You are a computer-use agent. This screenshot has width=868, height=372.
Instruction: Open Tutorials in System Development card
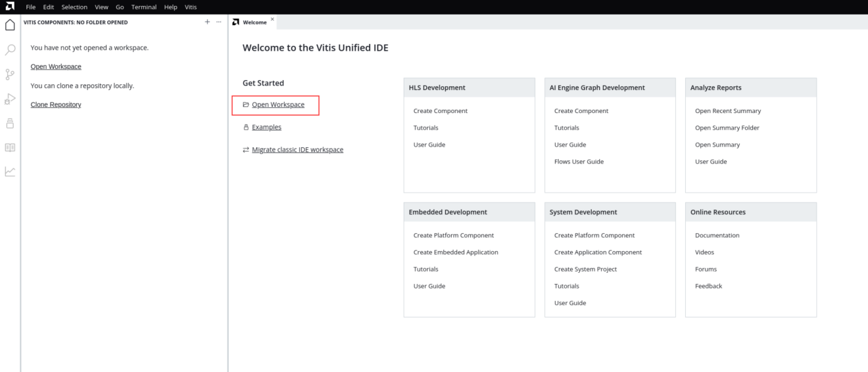(x=567, y=286)
